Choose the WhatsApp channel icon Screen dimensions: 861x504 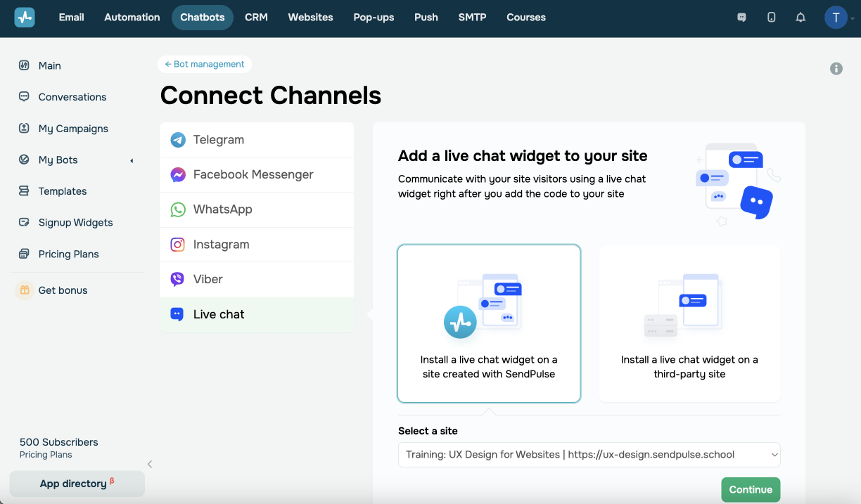point(178,209)
